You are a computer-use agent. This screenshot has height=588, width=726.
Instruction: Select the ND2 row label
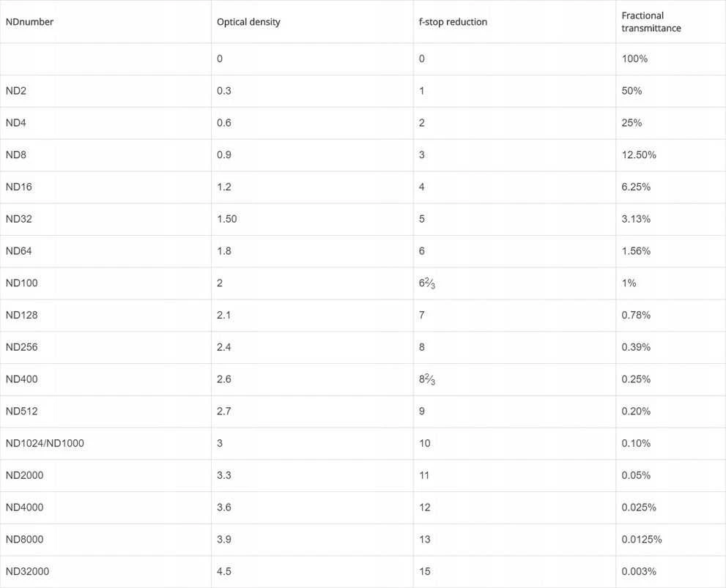(15, 91)
